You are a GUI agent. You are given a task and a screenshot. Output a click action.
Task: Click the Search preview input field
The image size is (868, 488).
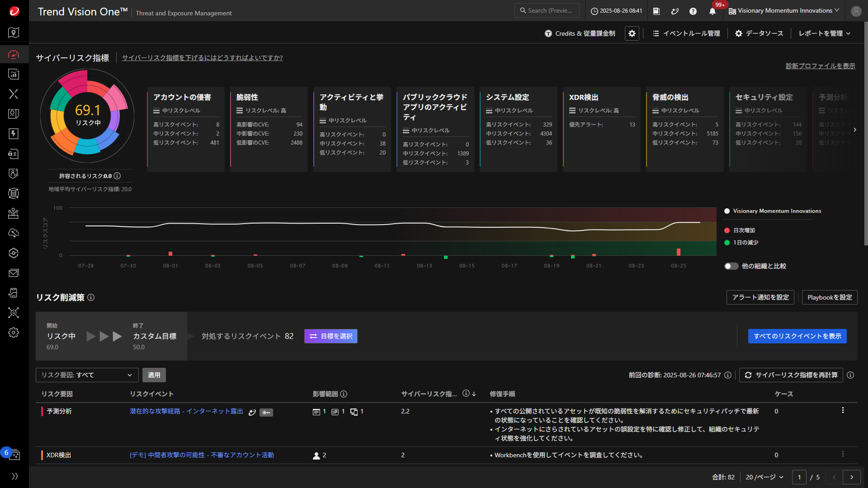pyautogui.click(x=547, y=11)
